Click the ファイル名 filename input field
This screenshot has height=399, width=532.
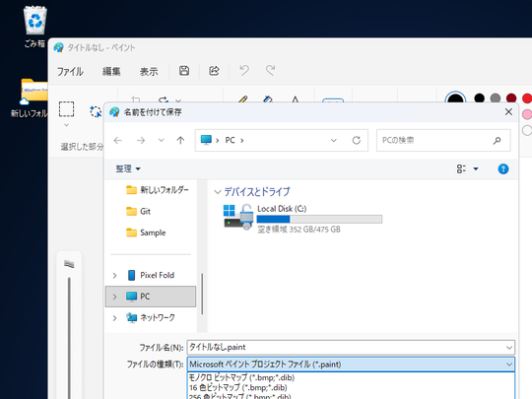click(x=351, y=347)
